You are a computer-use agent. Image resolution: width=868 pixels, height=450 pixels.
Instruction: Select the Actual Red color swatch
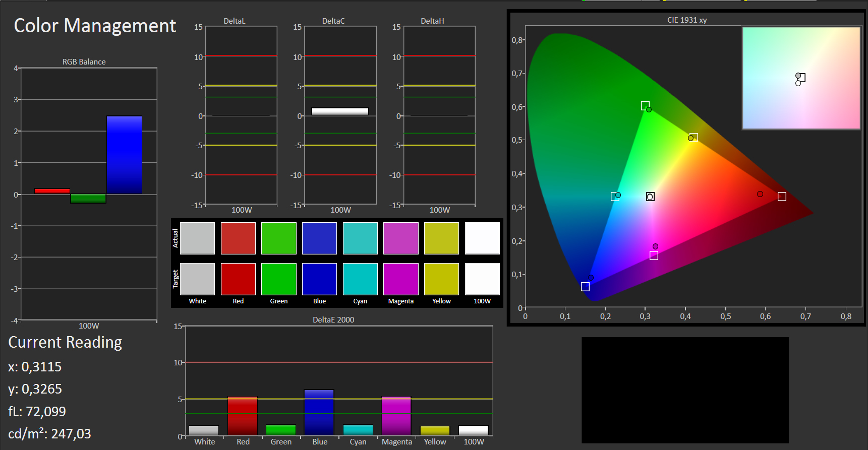click(238, 238)
